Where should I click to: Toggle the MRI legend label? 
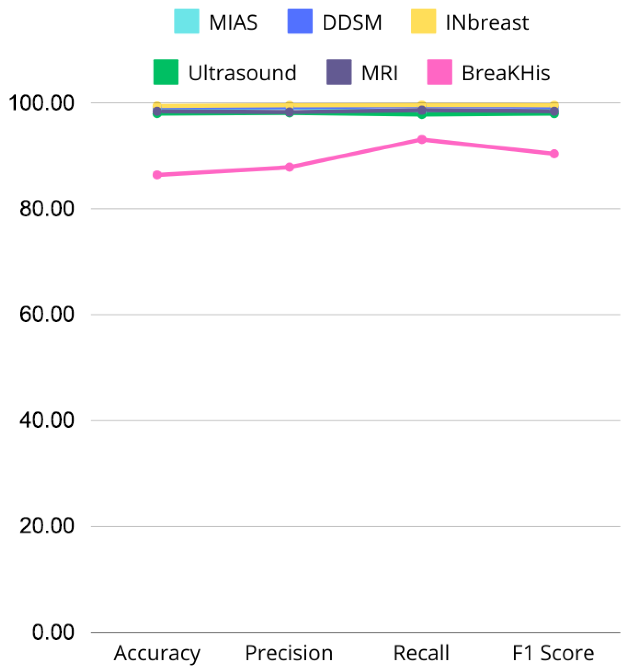(379, 73)
